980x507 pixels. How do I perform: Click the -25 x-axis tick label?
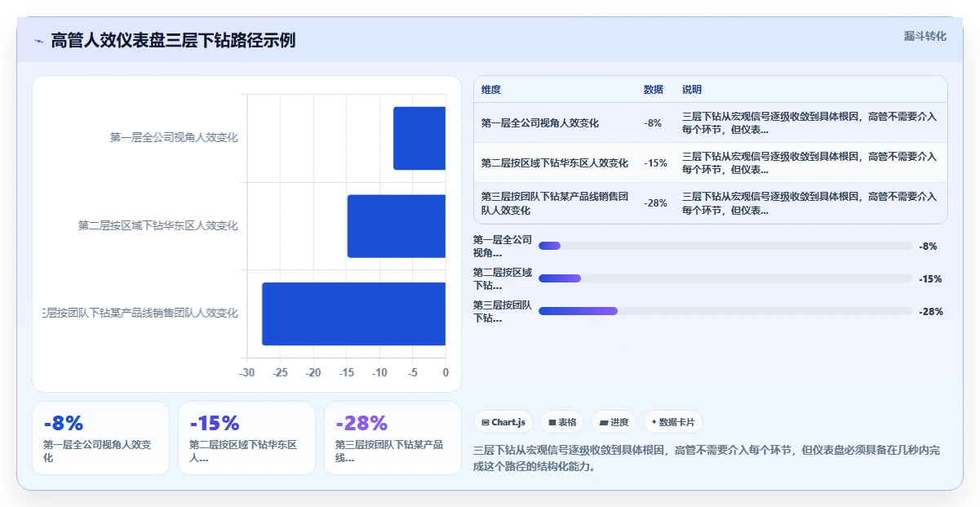[280, 373]
